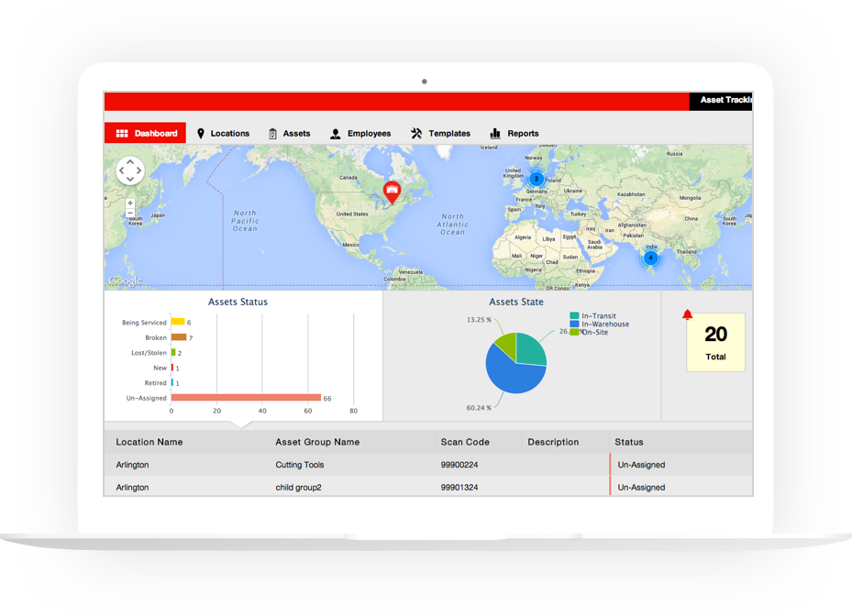852x616 pixels.
Task: Click the Reports bar-chart icon
Action: 494,133
